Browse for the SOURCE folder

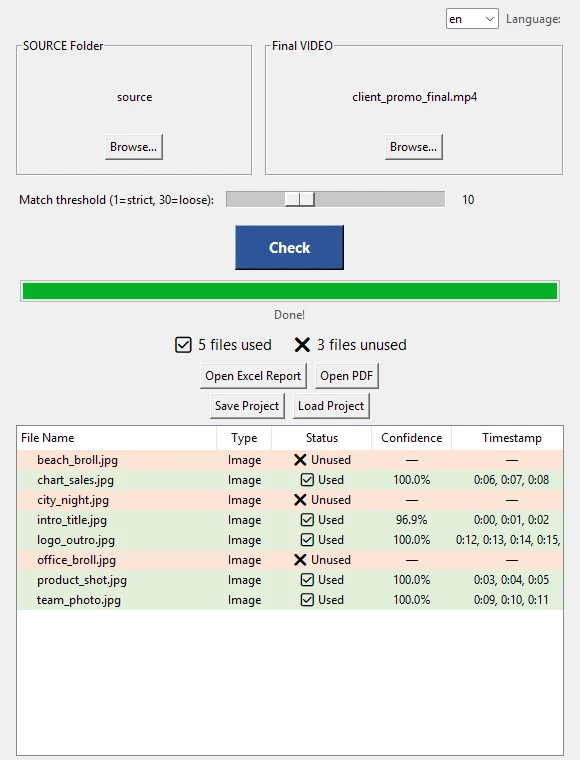point(134,147)
